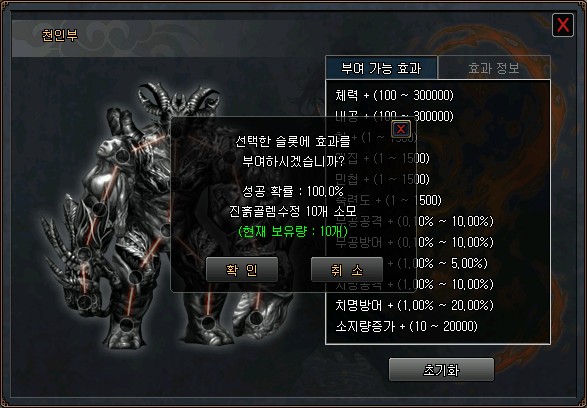Select the slot circle on golem's torso

point(99,208)
